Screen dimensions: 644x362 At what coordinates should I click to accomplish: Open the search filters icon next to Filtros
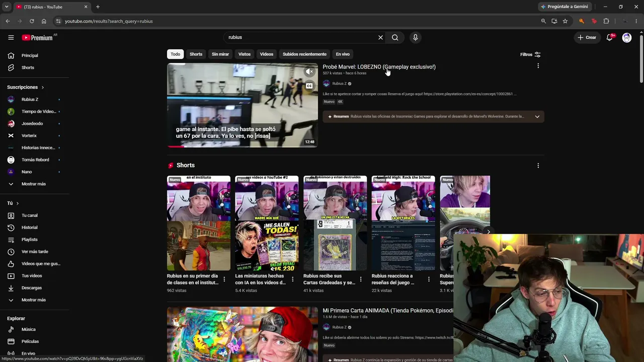coord(537,54)
